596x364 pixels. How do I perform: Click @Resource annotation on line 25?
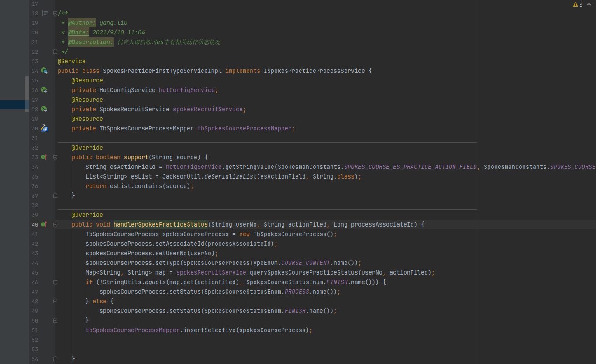87,80
